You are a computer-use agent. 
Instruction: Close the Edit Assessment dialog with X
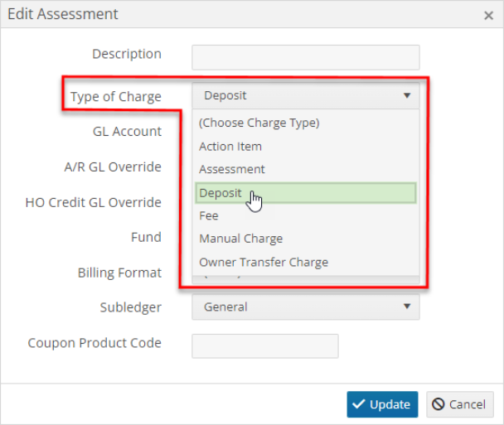(488, 15)
